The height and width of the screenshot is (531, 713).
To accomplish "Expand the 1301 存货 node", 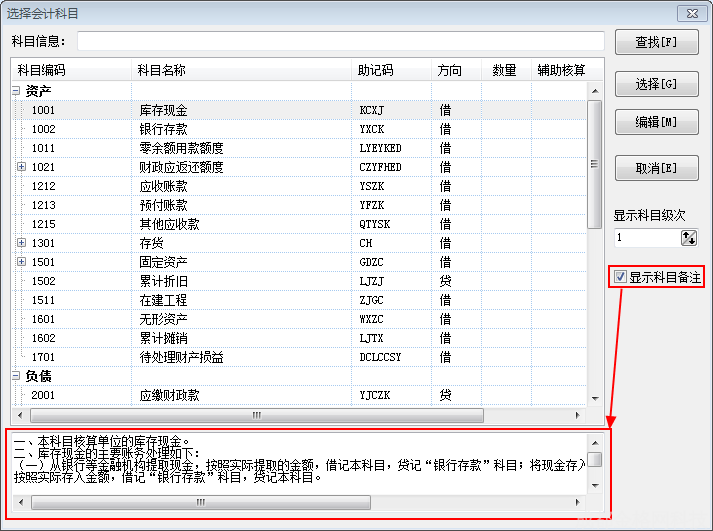I will pyautogui.click(x=22, y=243).
